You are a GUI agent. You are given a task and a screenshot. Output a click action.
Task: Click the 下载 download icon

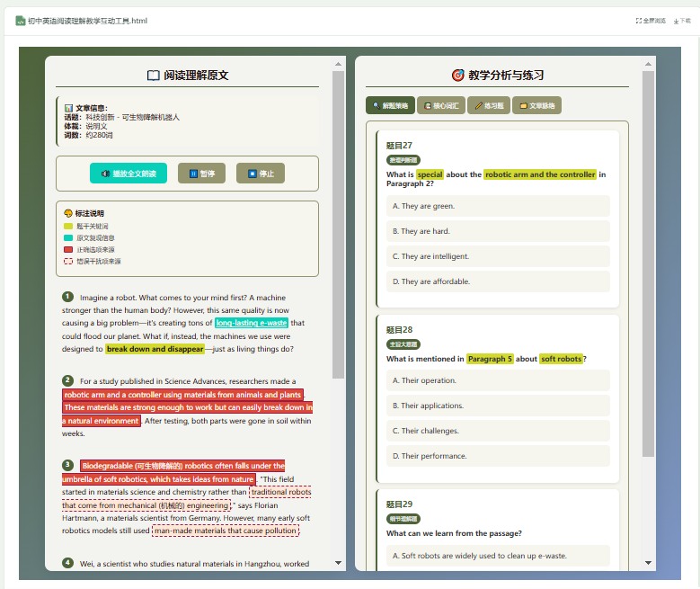(675, 20)
